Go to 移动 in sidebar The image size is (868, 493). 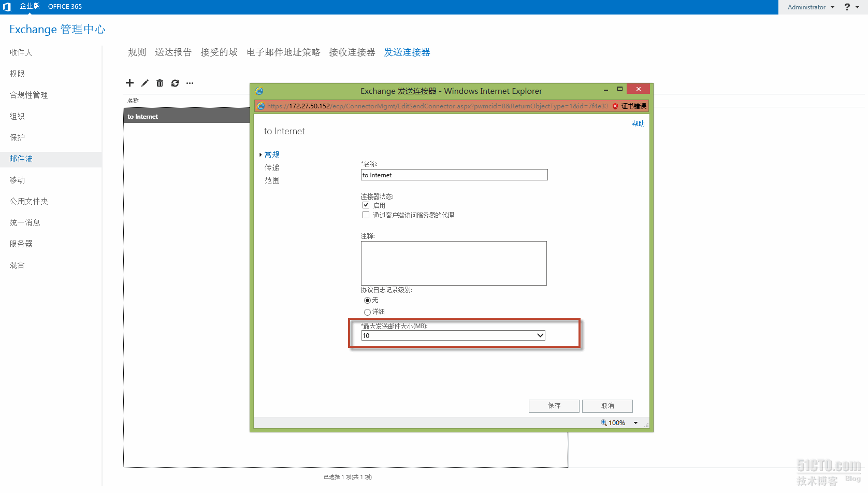pyautogui.click(x=17, y=180)
